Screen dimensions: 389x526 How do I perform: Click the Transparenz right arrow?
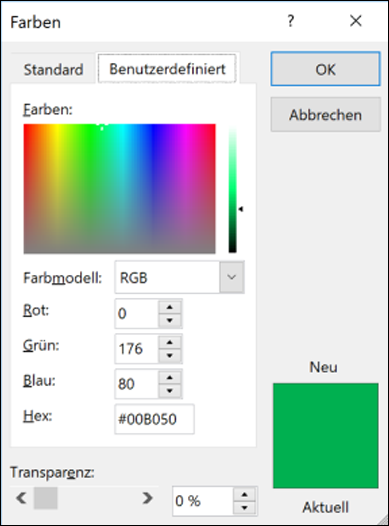pos(147,498)
